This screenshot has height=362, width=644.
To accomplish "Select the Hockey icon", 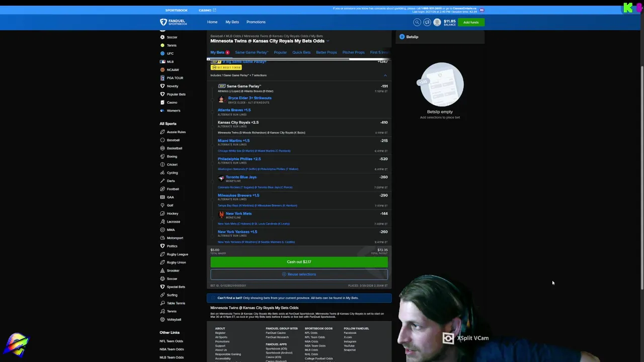I will (162, 213).
